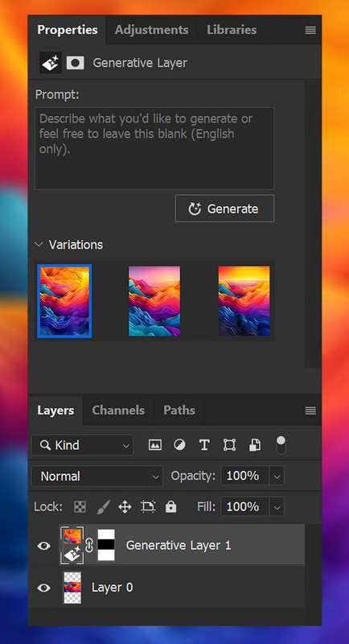Open the Fill slider dropdown arrow

click(277, 507)
